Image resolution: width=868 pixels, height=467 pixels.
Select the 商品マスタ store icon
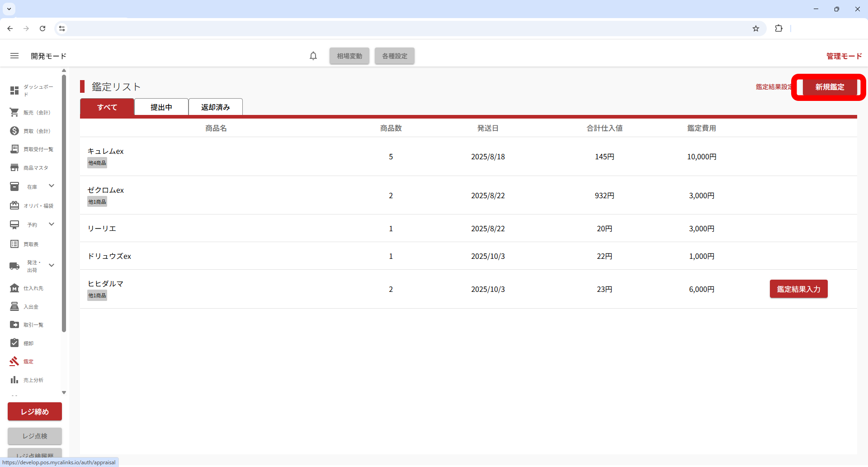pos(14,167)
